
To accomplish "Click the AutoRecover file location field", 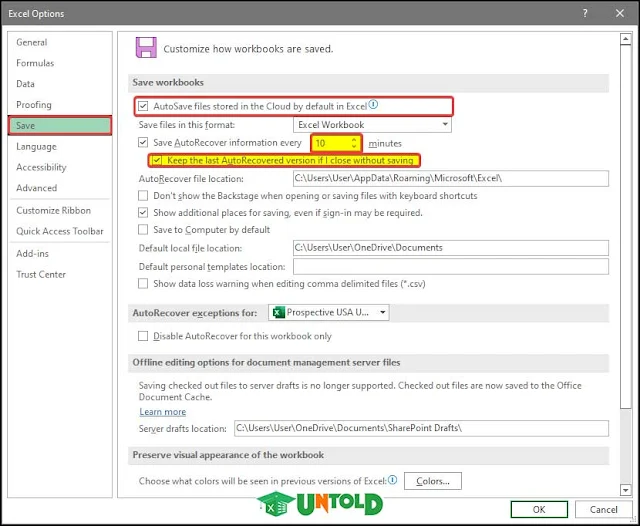I will coord(451,178).
